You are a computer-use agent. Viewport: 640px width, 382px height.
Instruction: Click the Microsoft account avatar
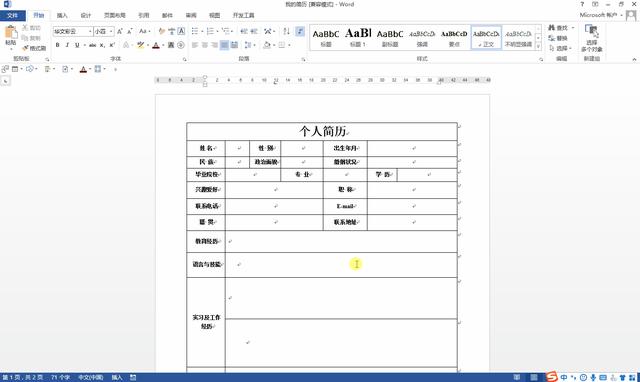[x=631, y=16]
